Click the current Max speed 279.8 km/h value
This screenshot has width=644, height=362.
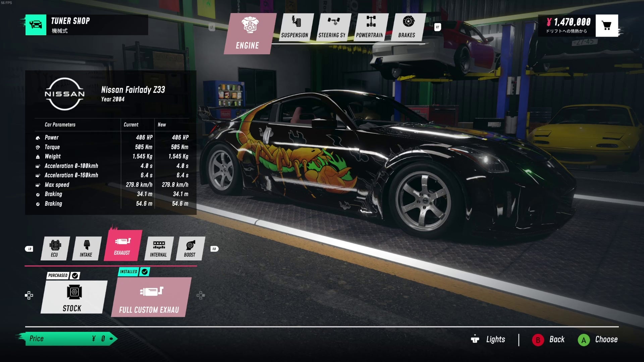pos(139,185)
